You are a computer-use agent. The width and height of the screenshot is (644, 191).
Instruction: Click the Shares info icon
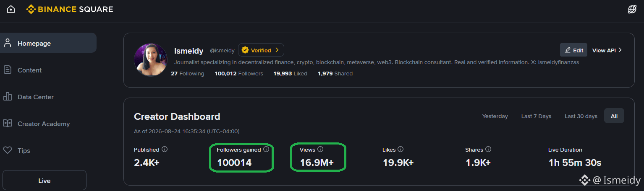tap(488, 149)
